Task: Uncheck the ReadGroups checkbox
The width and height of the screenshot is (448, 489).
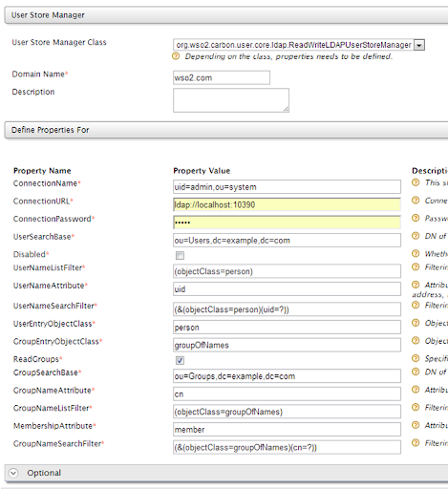Action: (x=180, y=360)
